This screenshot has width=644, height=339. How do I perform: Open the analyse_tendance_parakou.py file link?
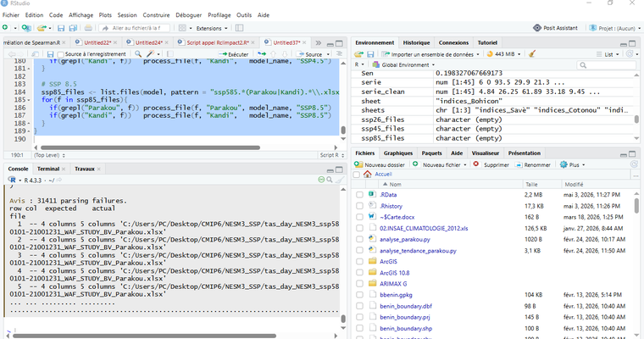click(418, 251)
